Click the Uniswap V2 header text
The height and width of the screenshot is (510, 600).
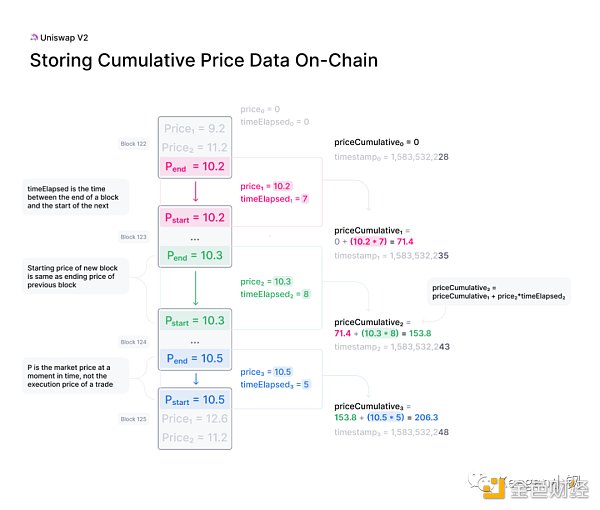click(63, 39)
